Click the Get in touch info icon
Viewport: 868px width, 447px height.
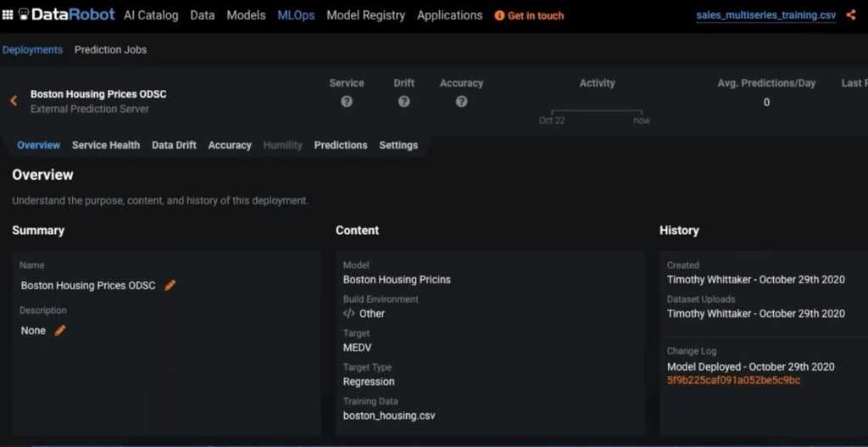click(499, 15)
